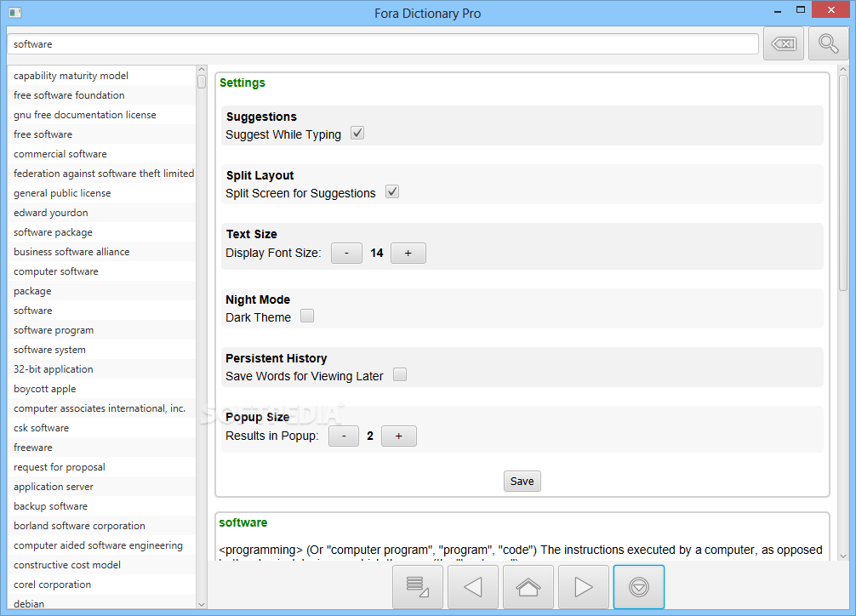Click the green 'software' definition heading
856x616 pixels.
pos(243,522)
